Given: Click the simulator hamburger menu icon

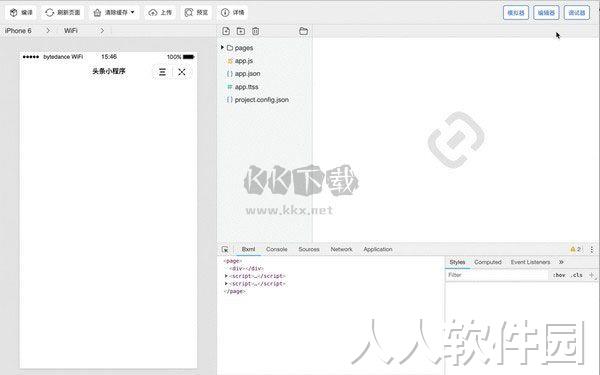Looking at the screenshot, I should (162, 72).
